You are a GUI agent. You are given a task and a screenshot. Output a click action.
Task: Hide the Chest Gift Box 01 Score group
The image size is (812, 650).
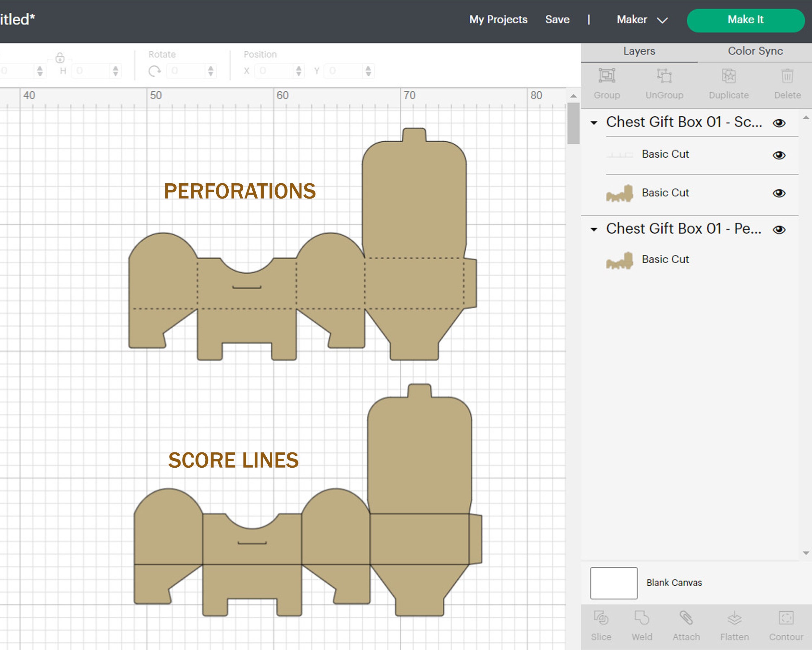point(780,123)
